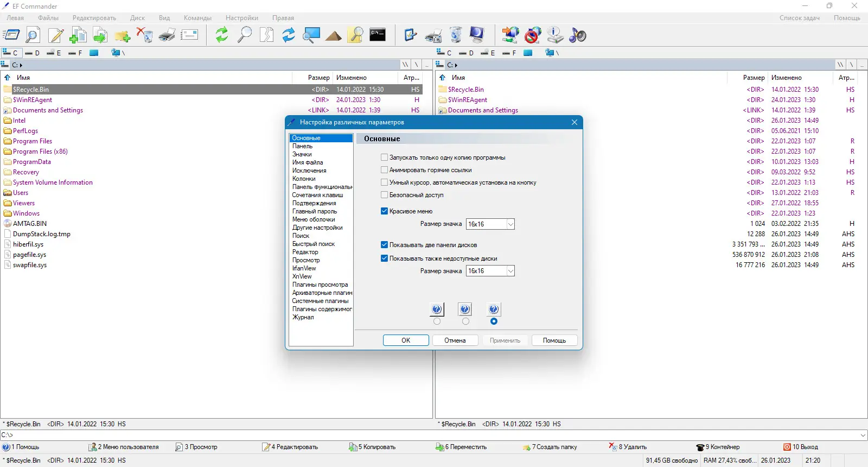This screenshot has width=868, height=467.
Task: Click the Edit file pencil toolbar icon
Action: (x=56, y=35)
